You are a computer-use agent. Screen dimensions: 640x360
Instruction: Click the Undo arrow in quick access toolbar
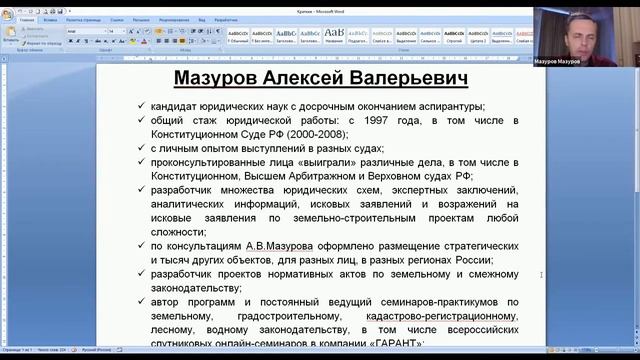(x=20, y=11)
